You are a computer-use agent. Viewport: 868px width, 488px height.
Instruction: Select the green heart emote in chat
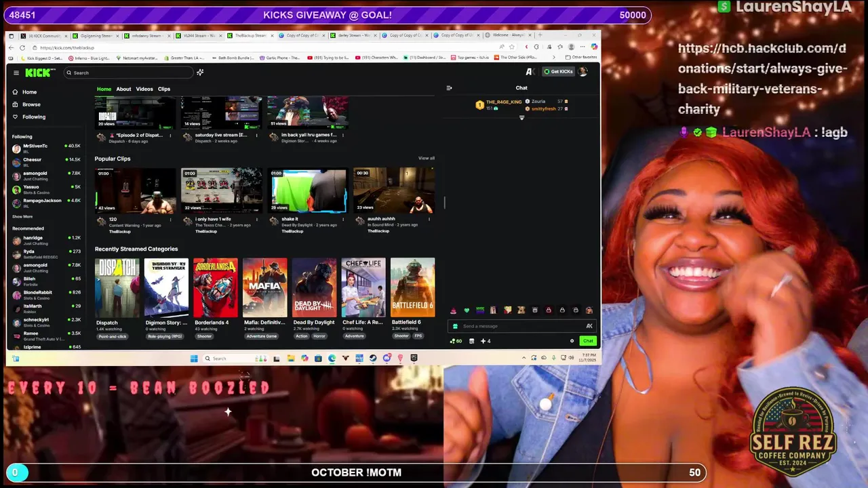coord(467,310)
